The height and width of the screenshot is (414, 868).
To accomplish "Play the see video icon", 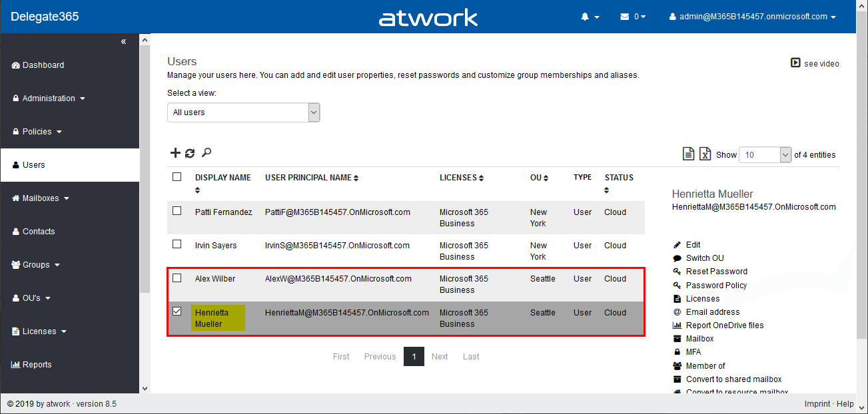I will coord(795,63).
